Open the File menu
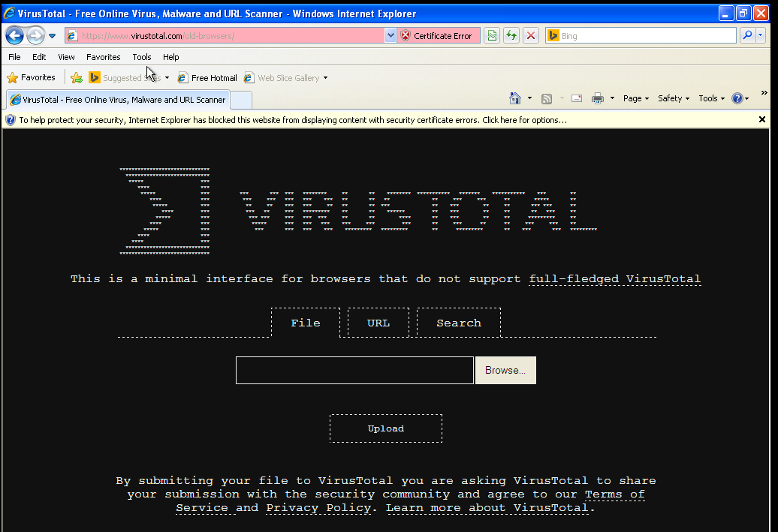The width and height of the screenshot is (778, 532). (14, 57)
